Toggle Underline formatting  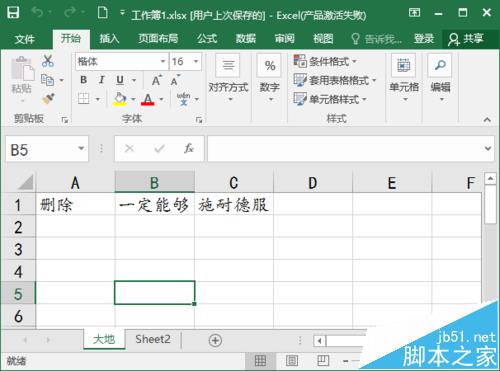120,80
